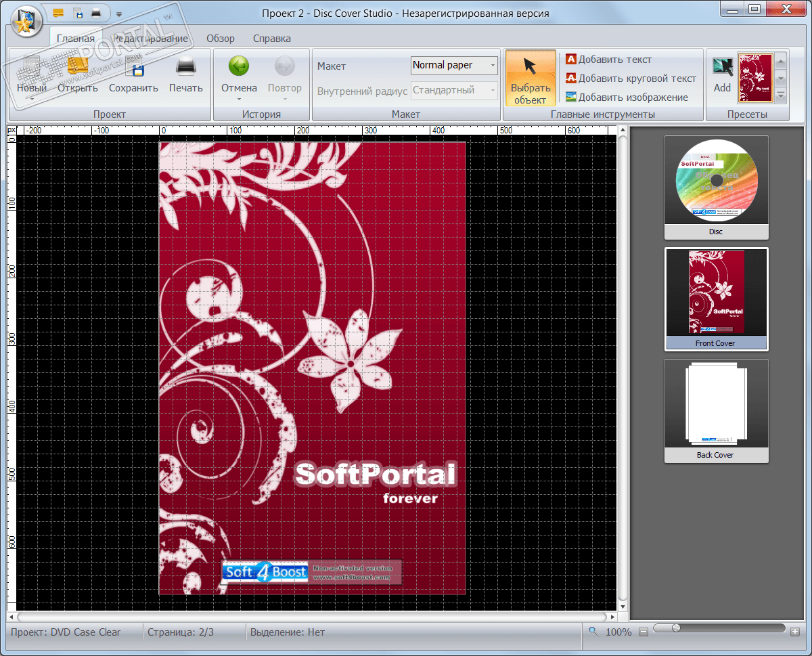
Task: Click the SoftPortal title text on canvas
Action: coord(376,474)
